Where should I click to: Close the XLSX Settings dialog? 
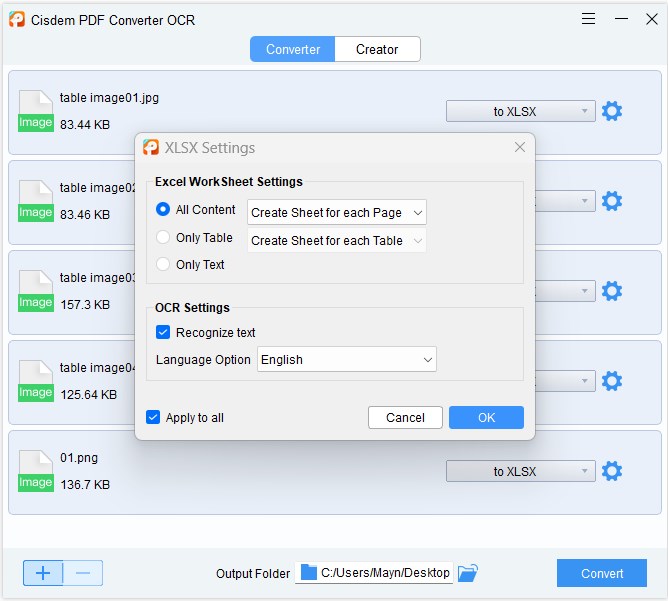[x=520, y=147]
